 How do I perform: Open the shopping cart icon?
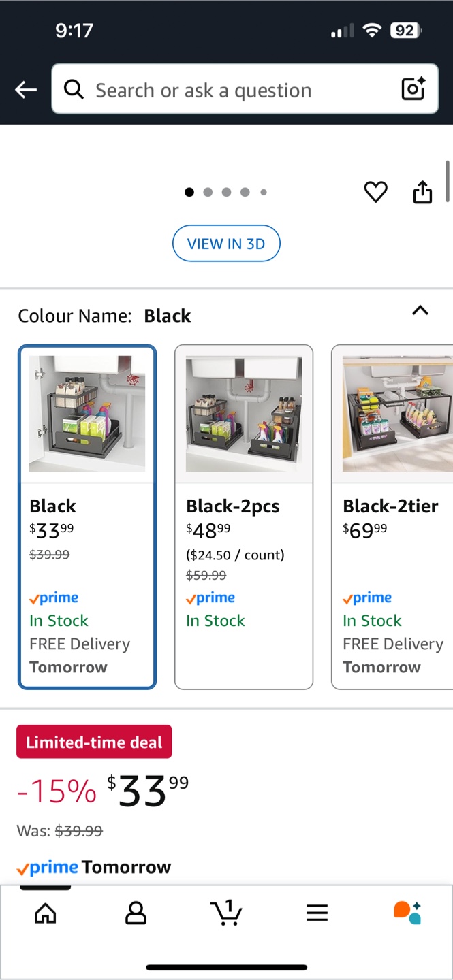(226, 912)
